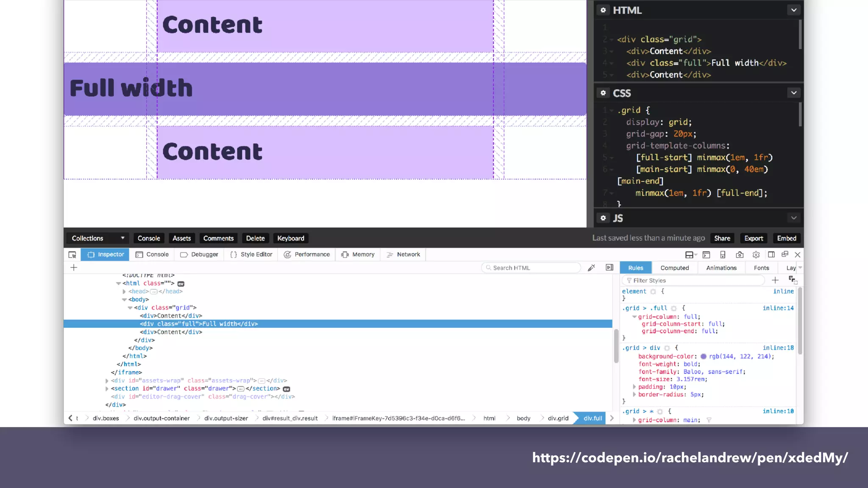Click the Embed button

pos(786,238)
